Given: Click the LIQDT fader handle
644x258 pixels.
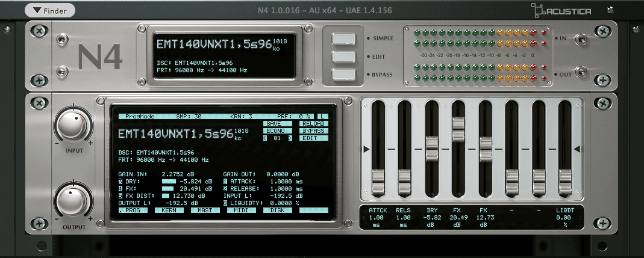Looking at the screenshot, I should (x=566, y=181).
